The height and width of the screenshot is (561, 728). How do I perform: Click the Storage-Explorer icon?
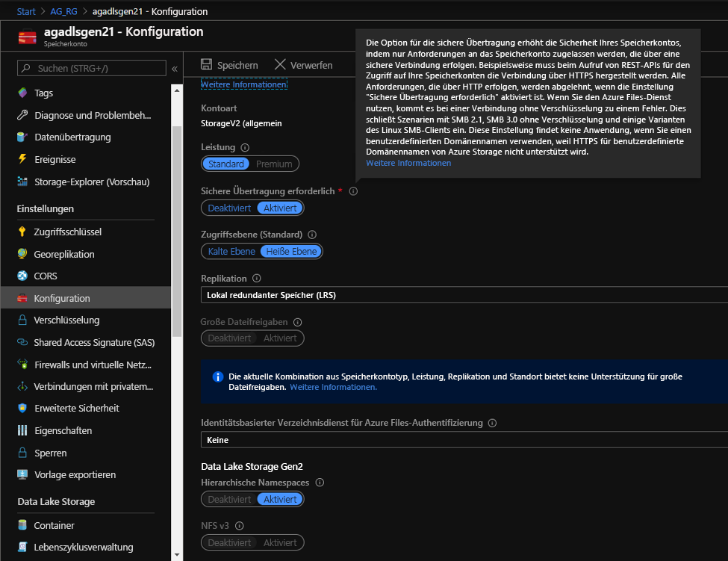22,181
